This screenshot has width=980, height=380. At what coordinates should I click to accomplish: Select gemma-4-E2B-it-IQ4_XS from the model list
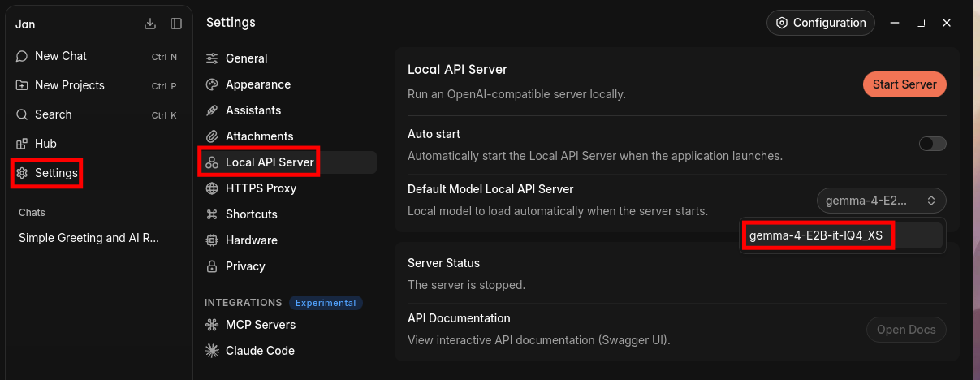[x=842, y=235]
